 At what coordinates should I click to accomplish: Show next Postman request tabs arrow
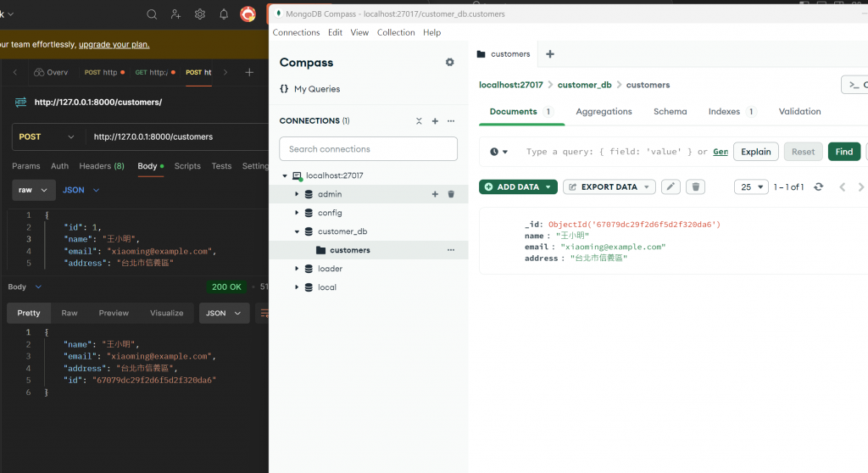225,72
